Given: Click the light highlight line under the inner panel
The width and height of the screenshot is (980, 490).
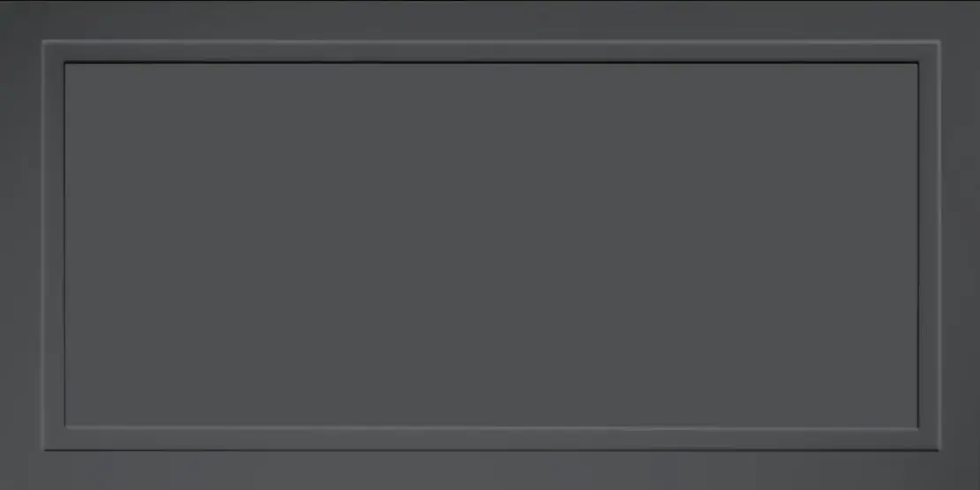Looking at the screenshot, I should [491, 428].
